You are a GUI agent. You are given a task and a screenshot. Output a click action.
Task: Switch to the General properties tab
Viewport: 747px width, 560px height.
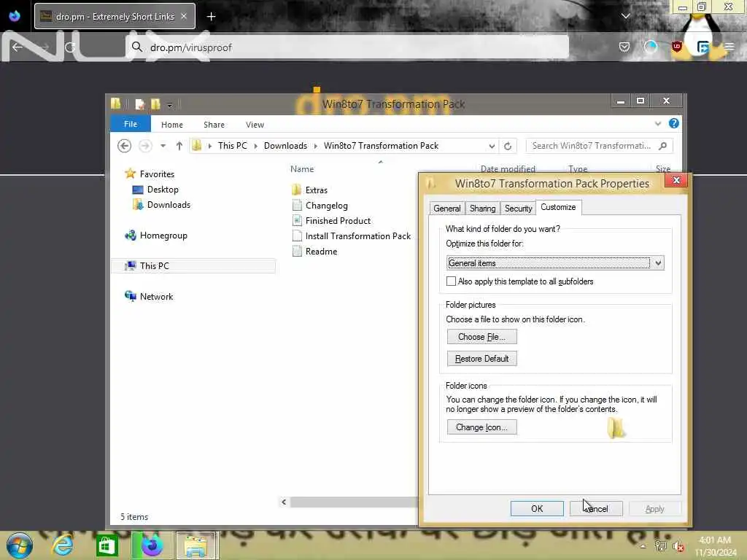[447, 209]
